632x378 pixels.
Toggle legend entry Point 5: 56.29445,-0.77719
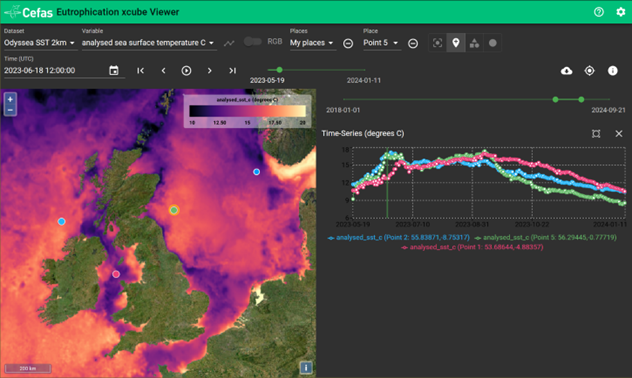[545, 237]
